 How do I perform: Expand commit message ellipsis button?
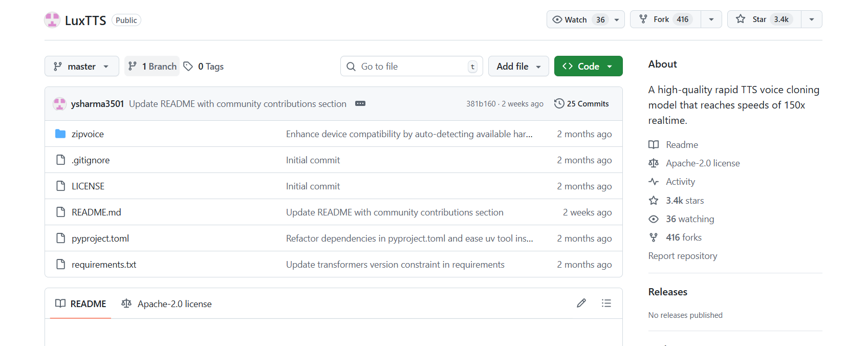point(360,103)
